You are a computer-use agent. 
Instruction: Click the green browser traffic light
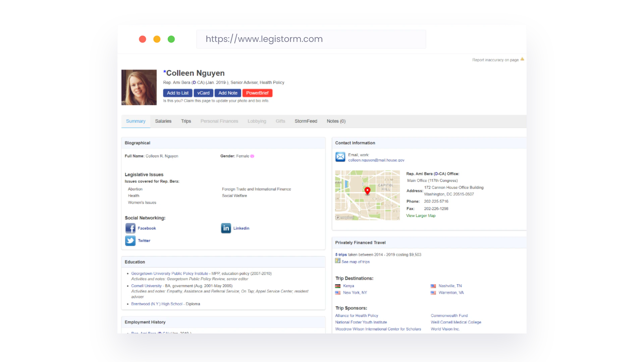[171, 39]
